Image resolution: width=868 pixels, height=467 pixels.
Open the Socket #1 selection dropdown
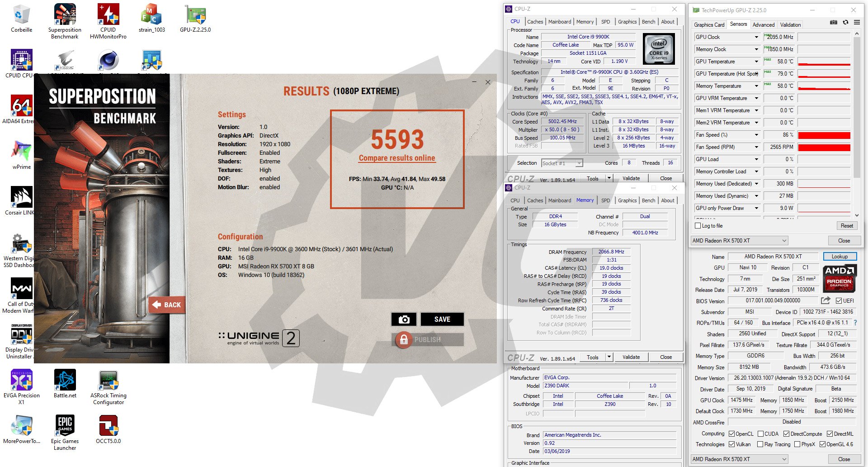(x=562, y=163)
